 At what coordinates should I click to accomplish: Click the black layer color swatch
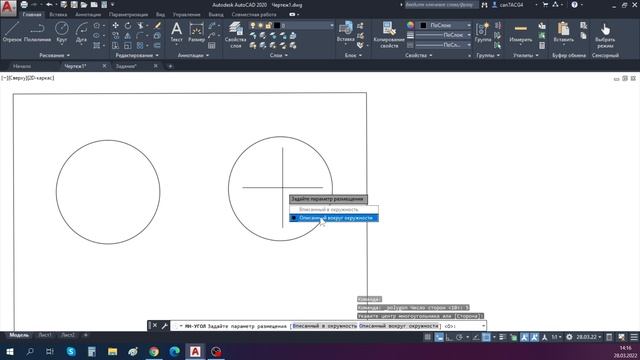tap(277, 25)
